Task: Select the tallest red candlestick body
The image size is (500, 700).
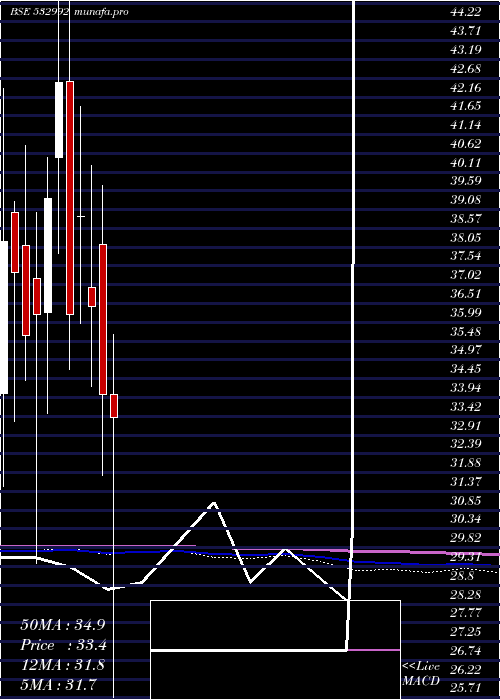Action: tap(70, 198)
